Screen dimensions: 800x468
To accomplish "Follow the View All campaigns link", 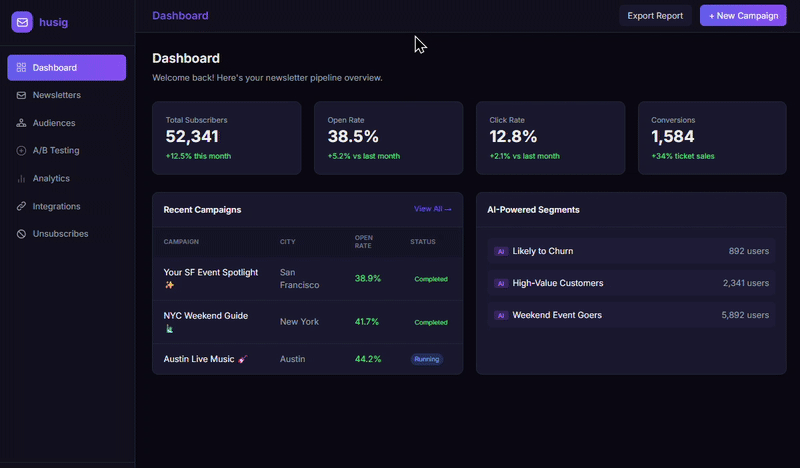I will (x=432, y=210).
